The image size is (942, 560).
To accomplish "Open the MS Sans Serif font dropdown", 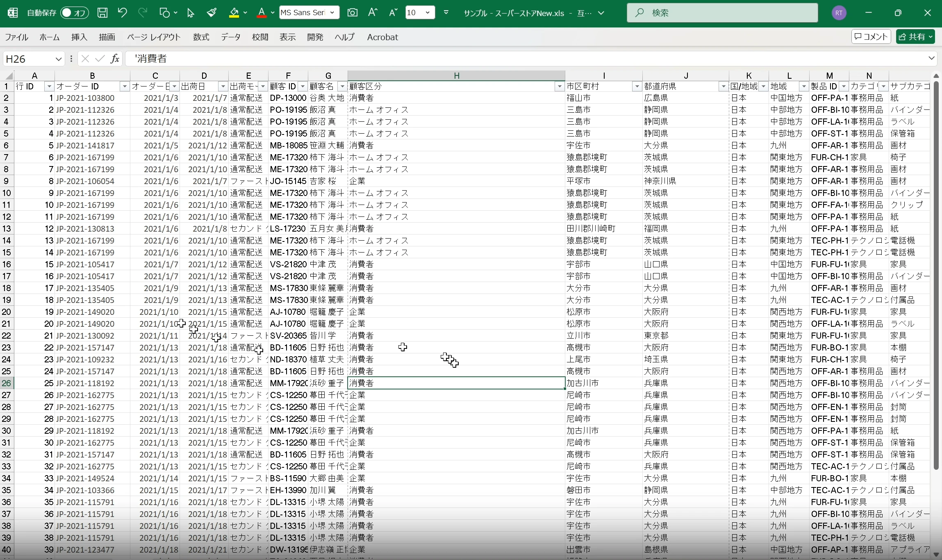I will pyautogui.click(x=332, y=13).
